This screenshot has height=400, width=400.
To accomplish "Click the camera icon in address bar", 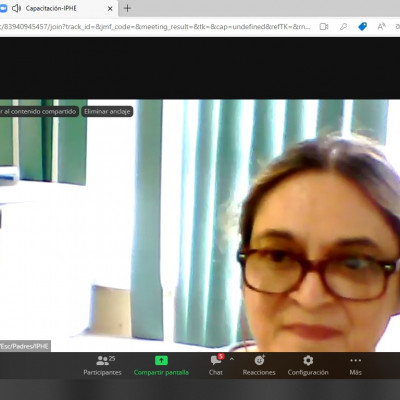I will coord(324,26).
